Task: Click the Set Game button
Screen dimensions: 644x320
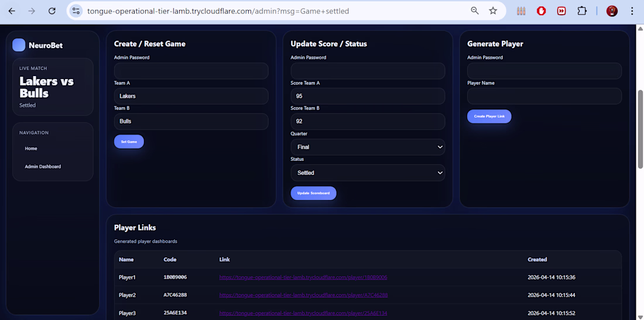Action: [129, 142]
